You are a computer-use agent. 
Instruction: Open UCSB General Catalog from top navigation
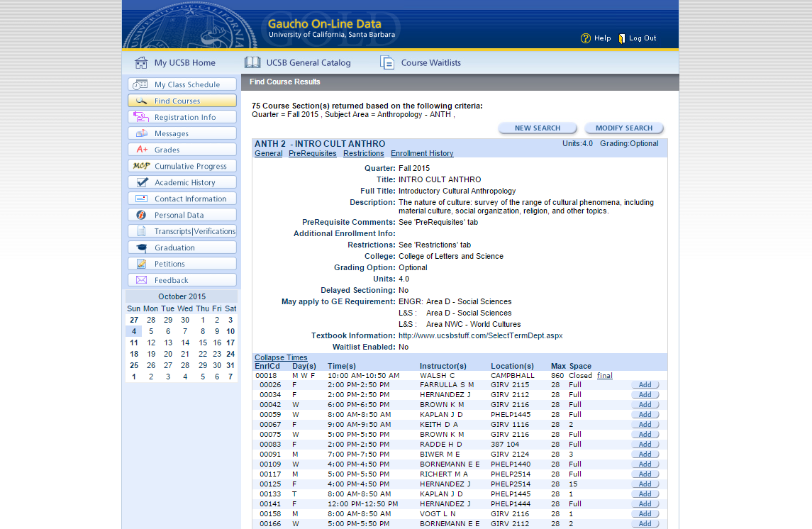click(308, 62)
